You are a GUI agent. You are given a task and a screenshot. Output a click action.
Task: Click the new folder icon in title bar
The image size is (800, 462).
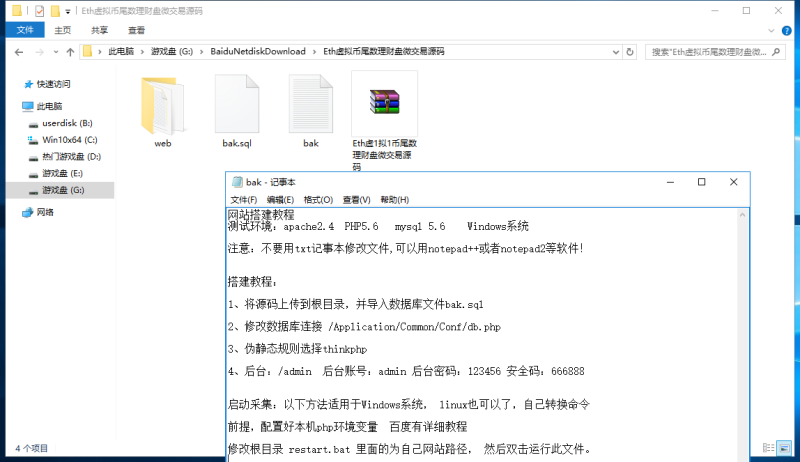[x=55, y=11]
